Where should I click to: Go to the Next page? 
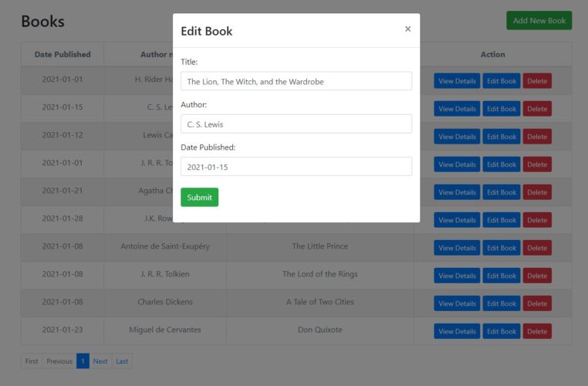click(x=100, y=361)
